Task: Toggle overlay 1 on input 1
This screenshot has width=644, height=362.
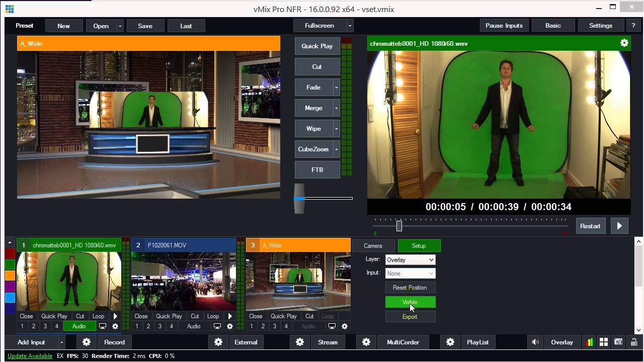Action: pyautogui.click(x=23, y=326)
